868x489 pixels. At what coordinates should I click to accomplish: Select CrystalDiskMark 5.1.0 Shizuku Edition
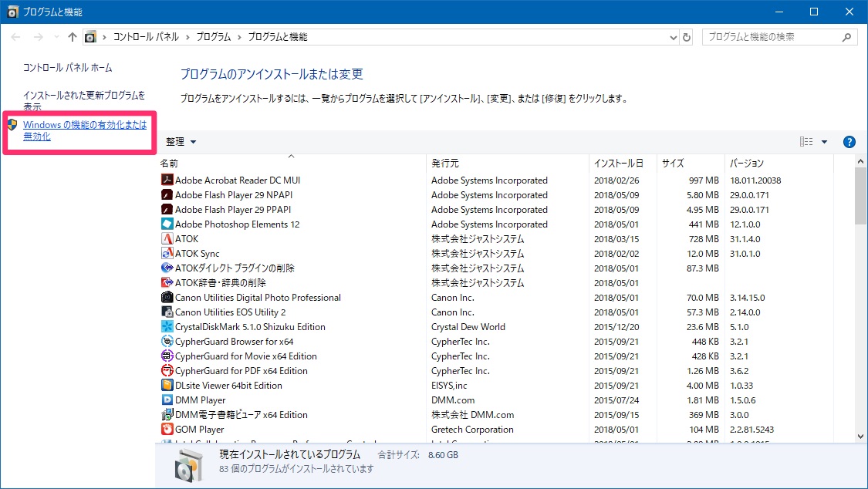250,326
